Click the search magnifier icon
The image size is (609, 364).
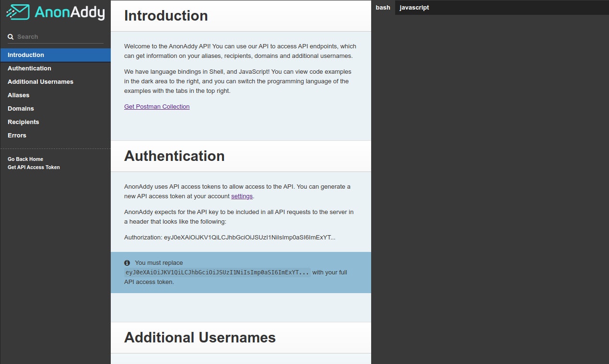point(11,37)
